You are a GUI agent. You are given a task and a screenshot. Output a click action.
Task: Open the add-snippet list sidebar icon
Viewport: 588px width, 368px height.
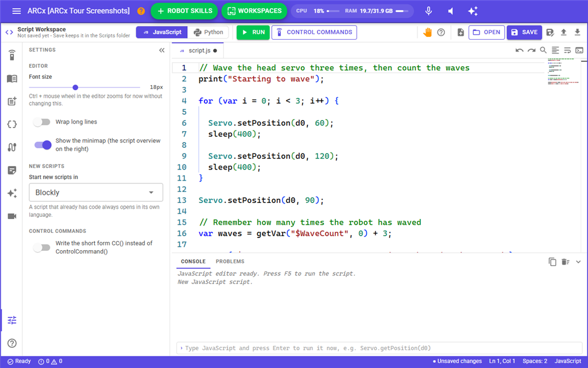click(x=12, y=101)
